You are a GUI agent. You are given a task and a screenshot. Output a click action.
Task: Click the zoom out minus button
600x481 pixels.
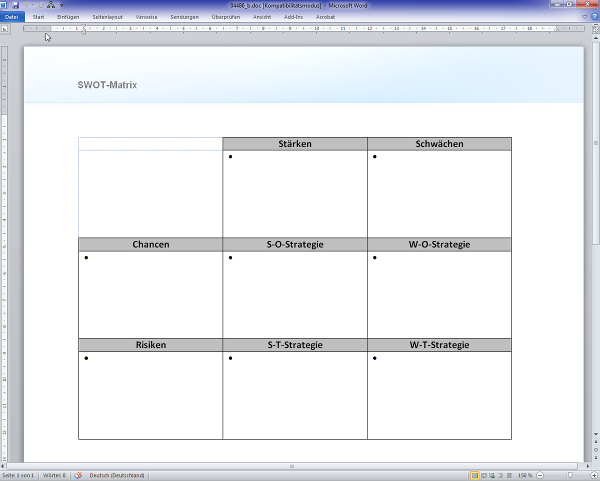[x=541, y=476]
